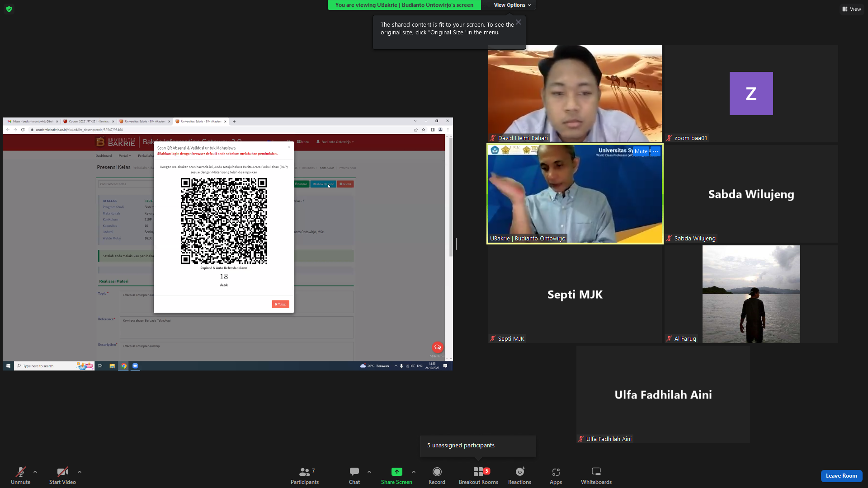Image resolution: width=868 pixels, height=488 pixels.
Task: Open File Explorer in the shared taskbar
Action: tap(112, 366)
